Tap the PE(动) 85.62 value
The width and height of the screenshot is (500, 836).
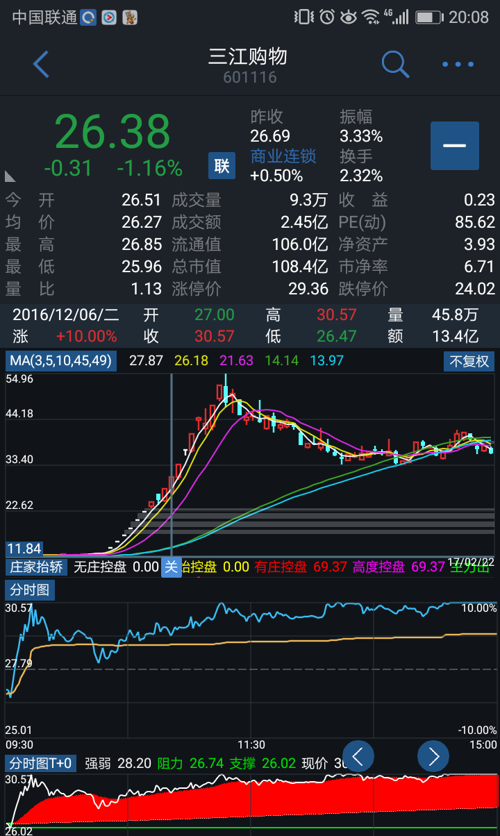[x=475, y=222]
